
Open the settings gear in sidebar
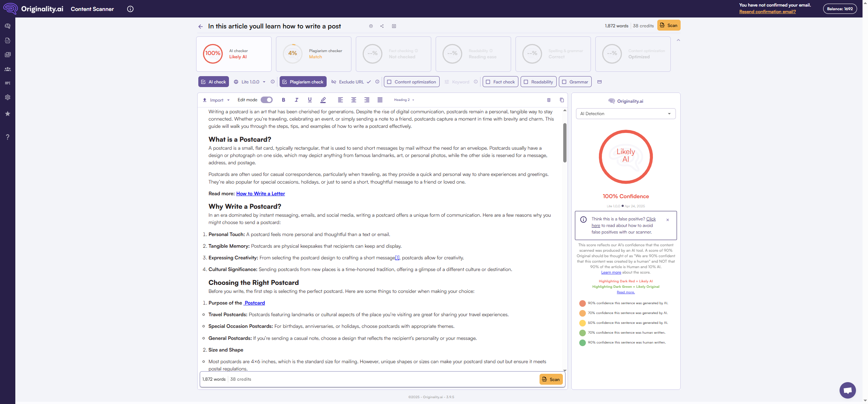point(8,97)
